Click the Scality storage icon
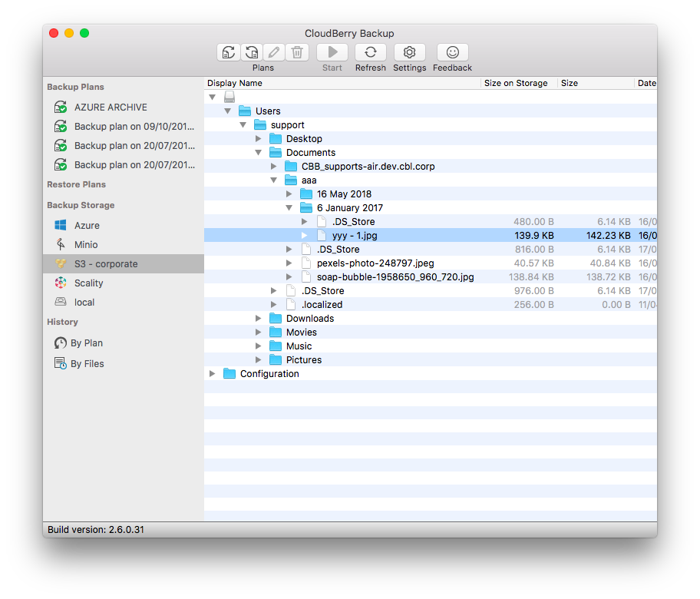Viewport: 700px width, 599px height. (61, 283)
